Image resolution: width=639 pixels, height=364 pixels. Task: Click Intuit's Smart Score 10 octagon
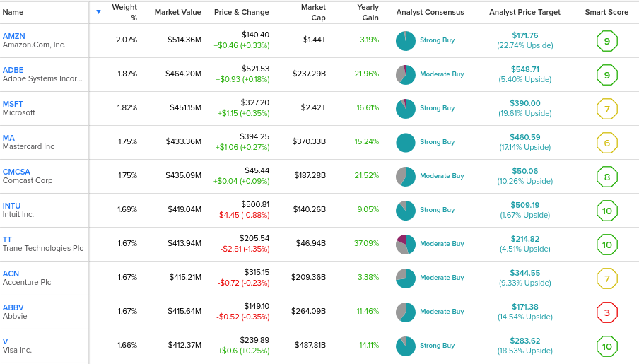[x=606, y=211]
